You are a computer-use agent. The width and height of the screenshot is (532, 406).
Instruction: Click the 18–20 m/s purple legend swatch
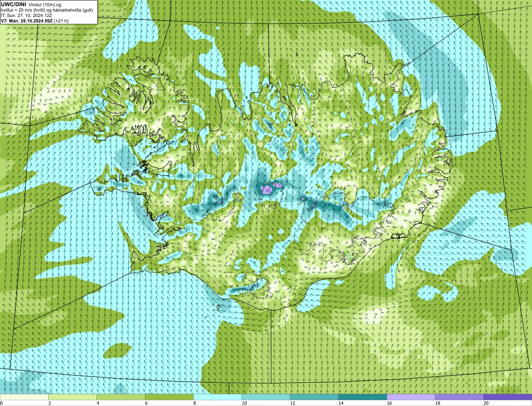(x=459, y=397)
